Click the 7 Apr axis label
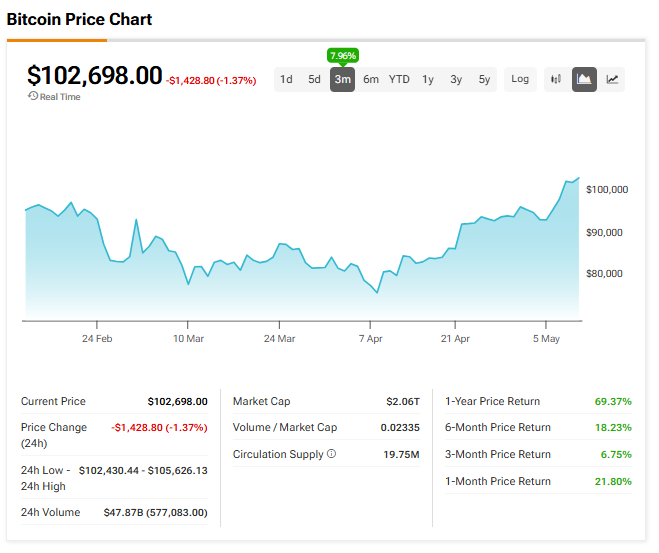 point(370,338)
